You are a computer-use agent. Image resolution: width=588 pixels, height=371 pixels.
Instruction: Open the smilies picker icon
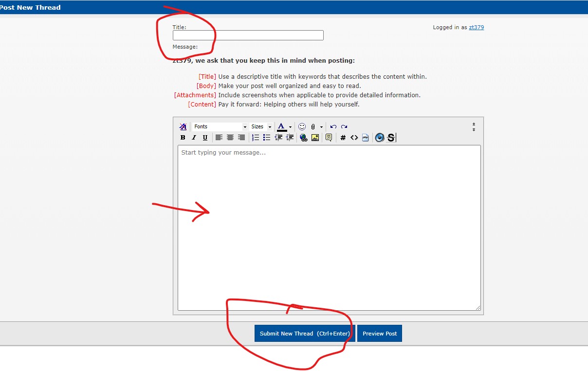point(302,127)
